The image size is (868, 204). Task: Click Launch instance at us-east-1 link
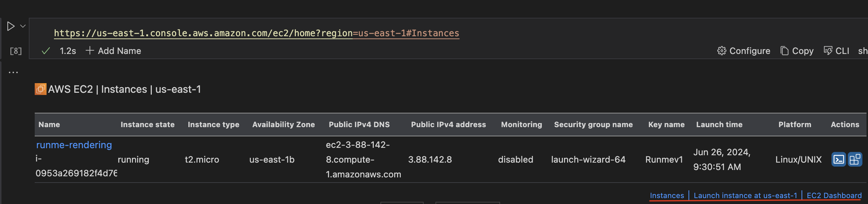click(x=745, y=195)
